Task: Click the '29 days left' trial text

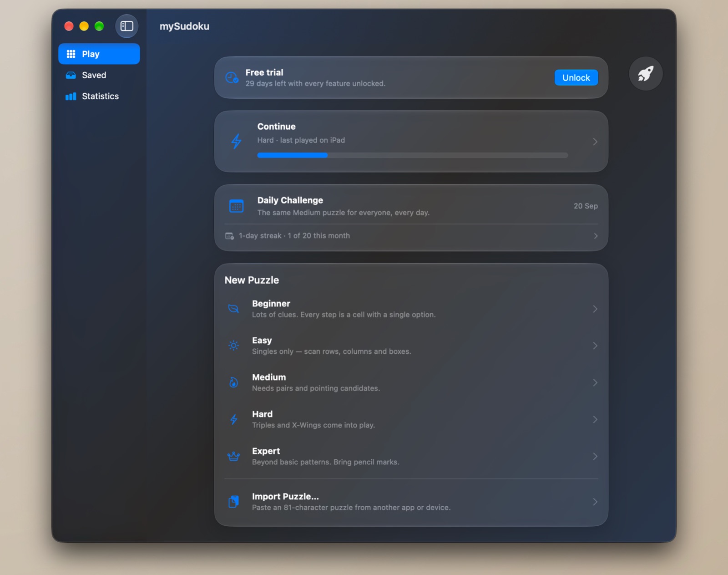Action: tap(315, 84)
